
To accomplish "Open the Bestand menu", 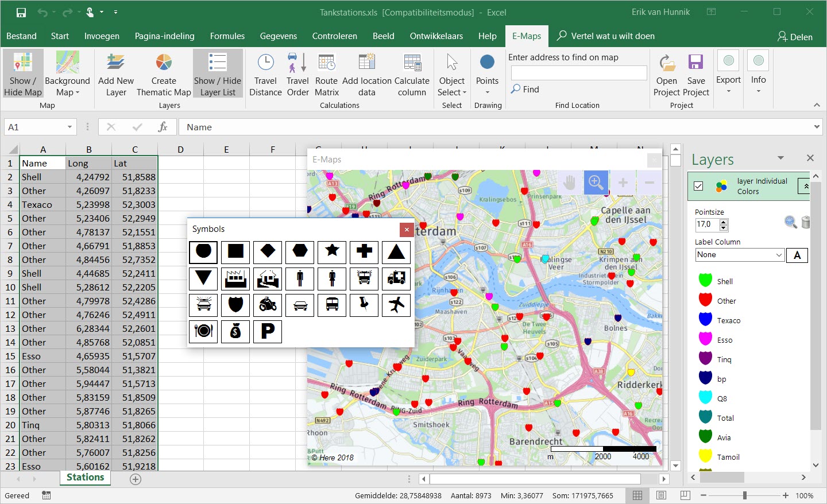I will coord(21,36).
